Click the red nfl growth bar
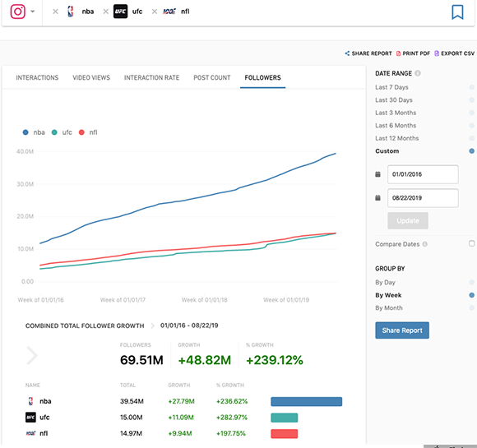477x448 pixels. pyautogui.click(x=284, y=434)
